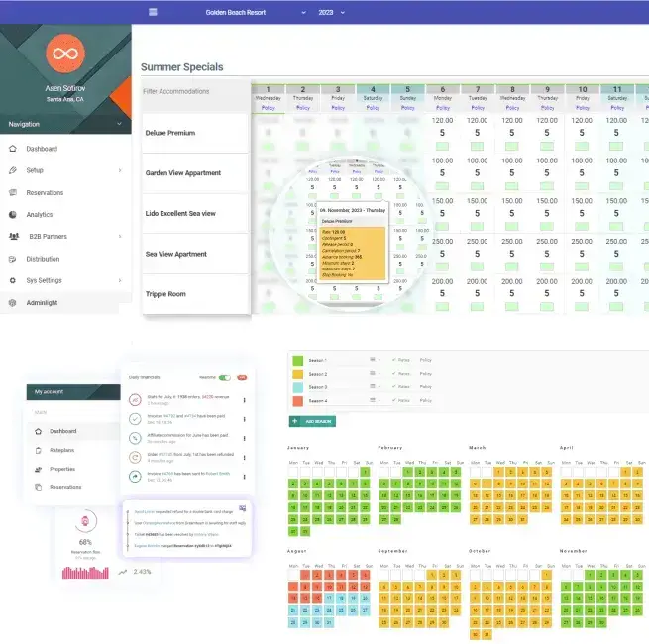The width and height of the screenshot is (649, 644).
Task: Open the Golden Beach Resort dropdown
Action: pos(256,13)
